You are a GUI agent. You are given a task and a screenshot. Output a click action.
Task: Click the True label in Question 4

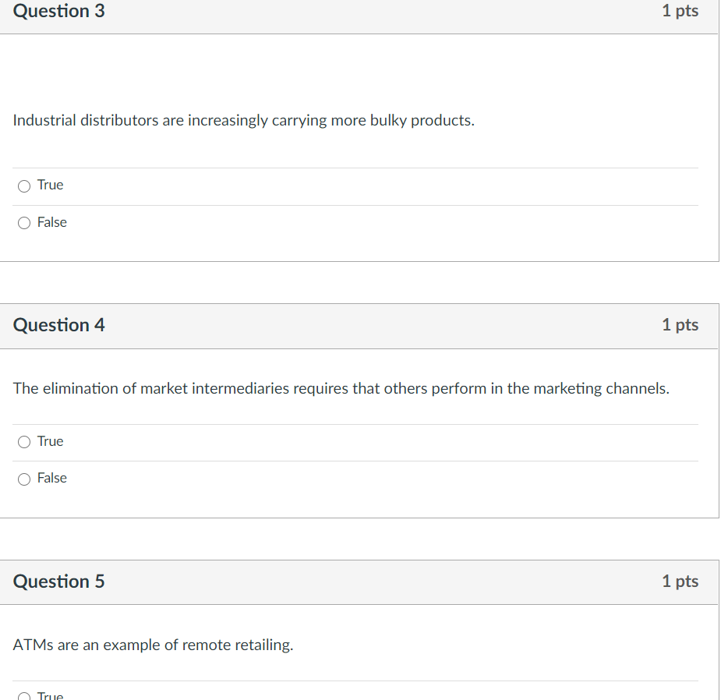(x=50, y=441)
